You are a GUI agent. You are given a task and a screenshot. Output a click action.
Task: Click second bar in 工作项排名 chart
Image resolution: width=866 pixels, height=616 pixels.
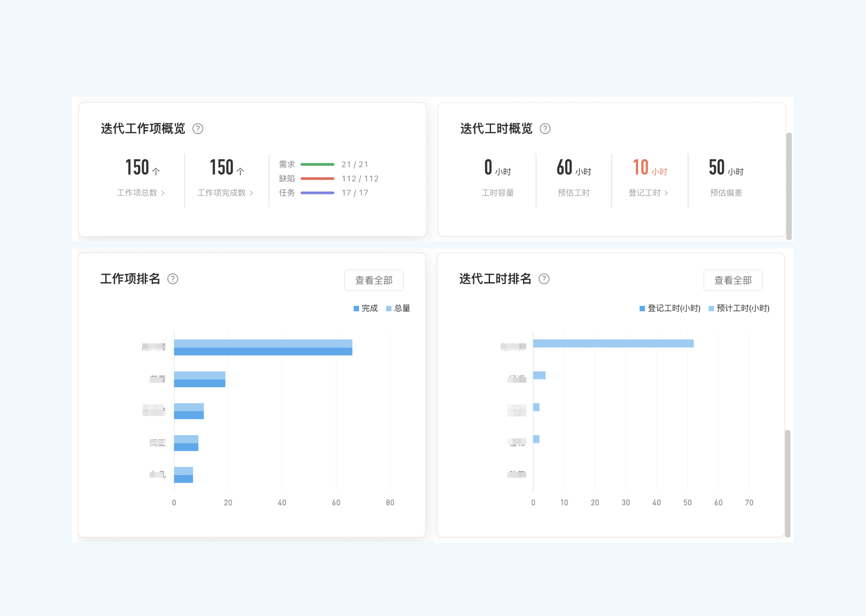pyautogui.click(x=199, y=379)
